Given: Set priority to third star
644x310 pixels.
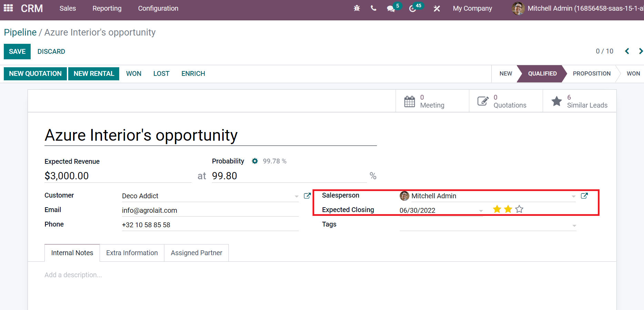Looking at the screenshot, I should pos(519,209).
